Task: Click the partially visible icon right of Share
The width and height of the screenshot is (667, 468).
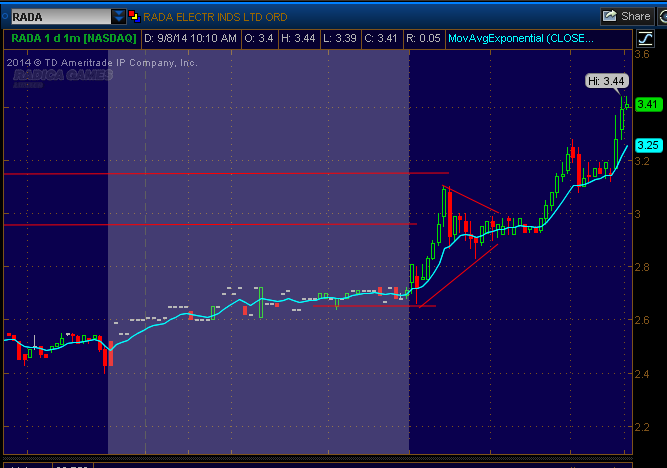Action: tap(662, 16)
